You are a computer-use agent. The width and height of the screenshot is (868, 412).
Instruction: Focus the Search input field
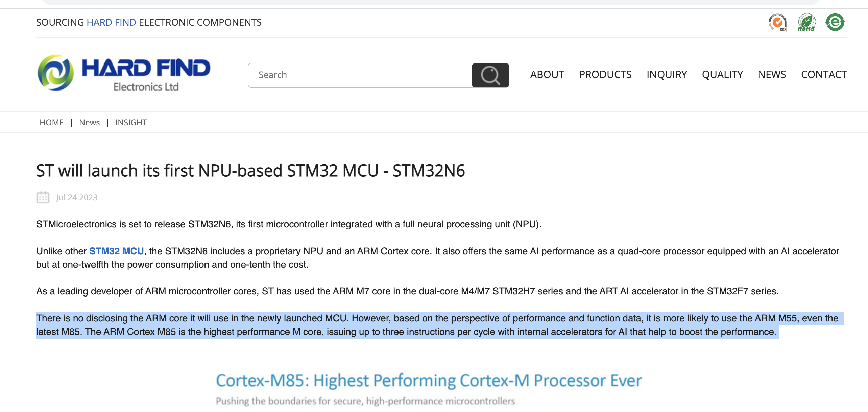[360, 75]
